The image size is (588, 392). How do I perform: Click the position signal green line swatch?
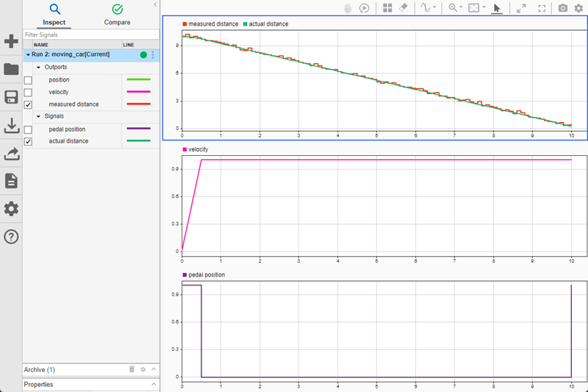pos(138,79)
